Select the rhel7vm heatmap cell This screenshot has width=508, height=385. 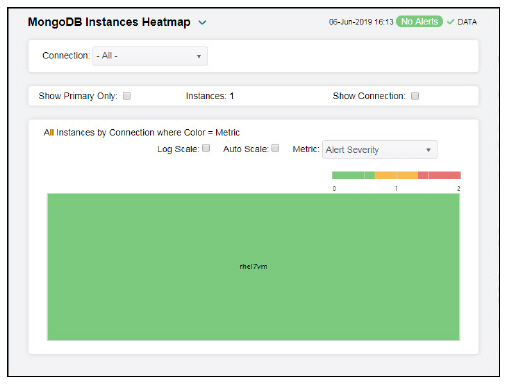253,267
